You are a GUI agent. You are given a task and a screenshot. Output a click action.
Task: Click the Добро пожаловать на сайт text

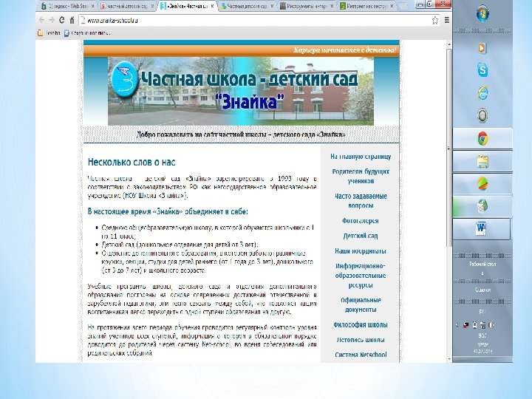241,134
